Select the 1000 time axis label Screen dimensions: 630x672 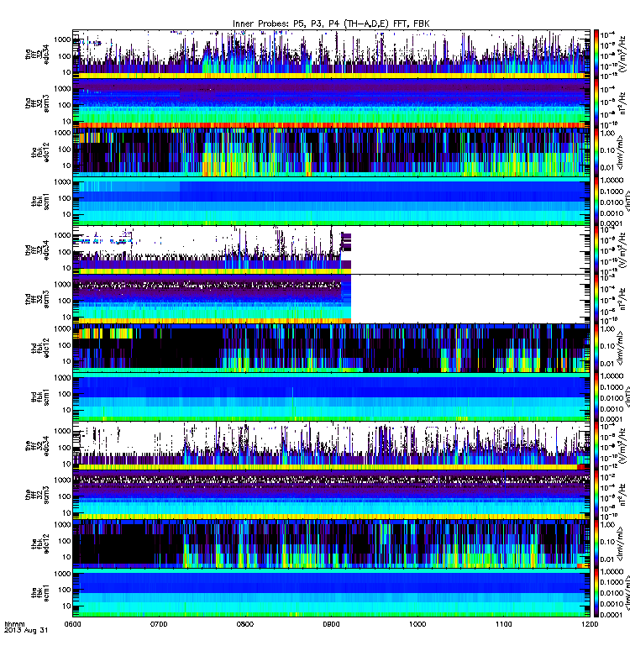(x=417, y=624)
